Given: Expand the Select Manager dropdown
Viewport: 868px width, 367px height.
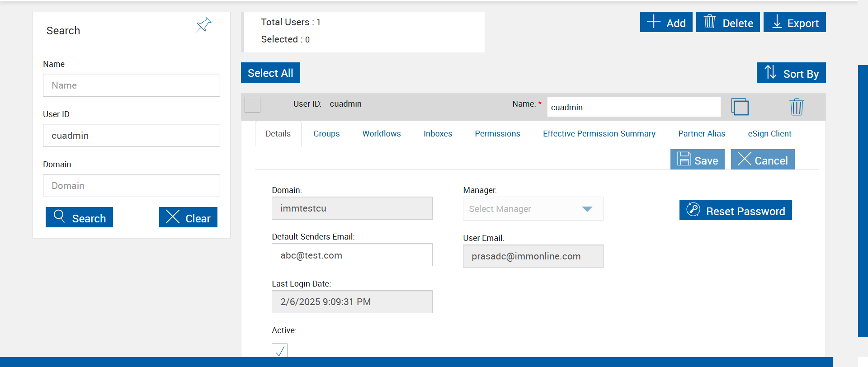Looking at the screenshot, I should tap(533, 209).
